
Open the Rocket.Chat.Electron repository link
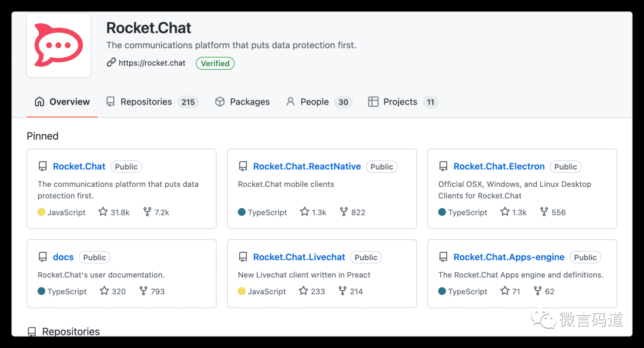click(x=499, y=166)
